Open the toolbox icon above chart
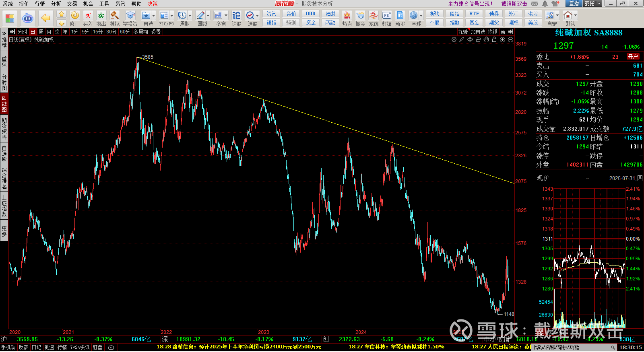644x352 pixels. 478,39
